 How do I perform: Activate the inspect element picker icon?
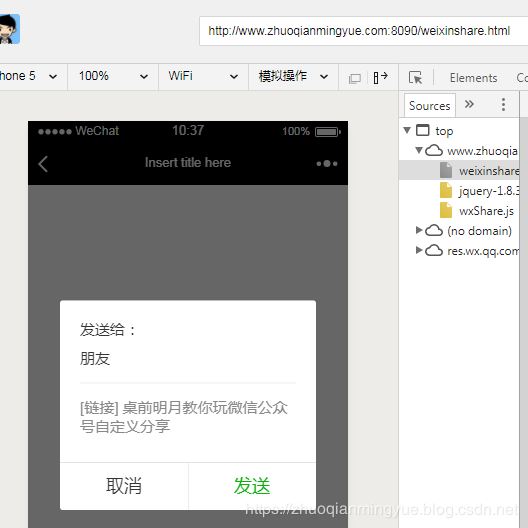click(x=416, y=78)
